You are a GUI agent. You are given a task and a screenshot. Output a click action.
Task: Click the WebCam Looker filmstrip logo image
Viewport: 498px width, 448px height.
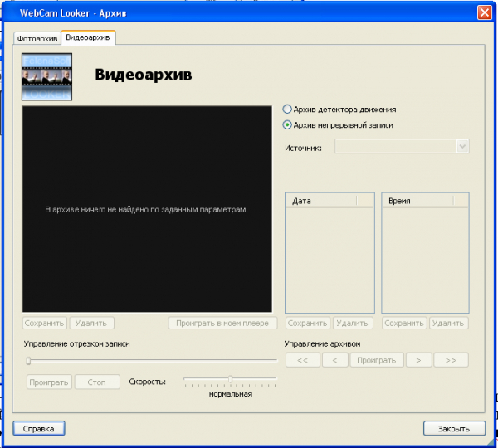point(47,77)
